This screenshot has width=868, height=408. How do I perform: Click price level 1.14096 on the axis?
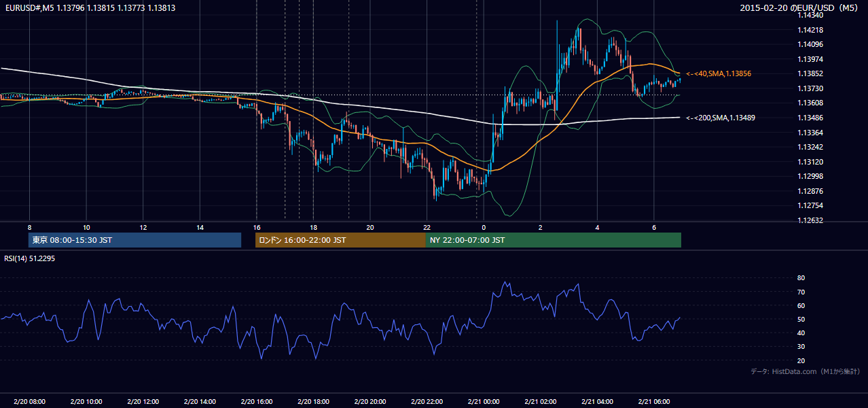coord(810,44)
